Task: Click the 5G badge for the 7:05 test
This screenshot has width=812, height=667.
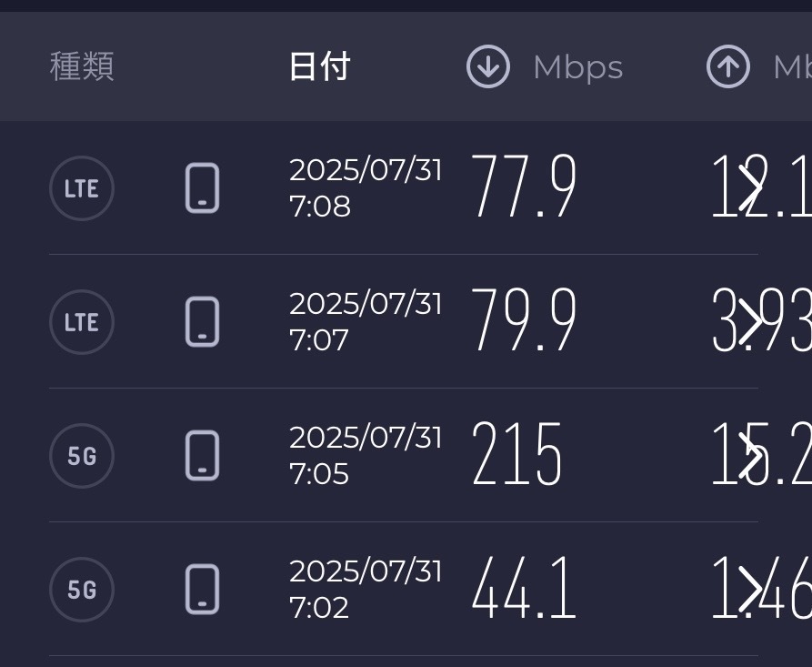Action: [x=82, y=456]
